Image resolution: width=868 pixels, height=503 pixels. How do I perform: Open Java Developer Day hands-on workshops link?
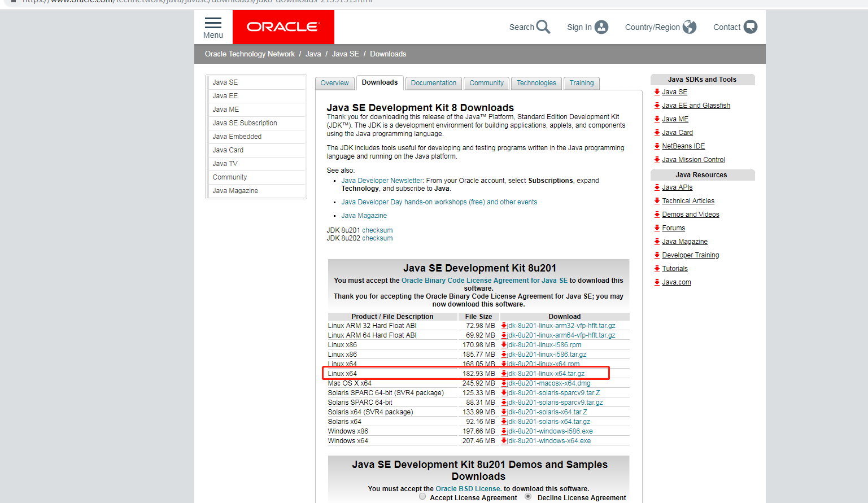pos(439,202)
